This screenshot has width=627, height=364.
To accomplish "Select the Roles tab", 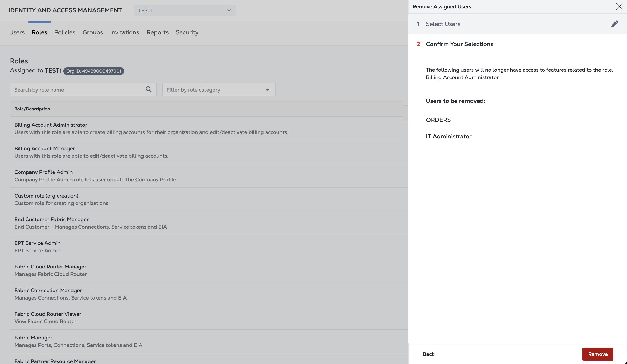I will [x=40, y=32].
